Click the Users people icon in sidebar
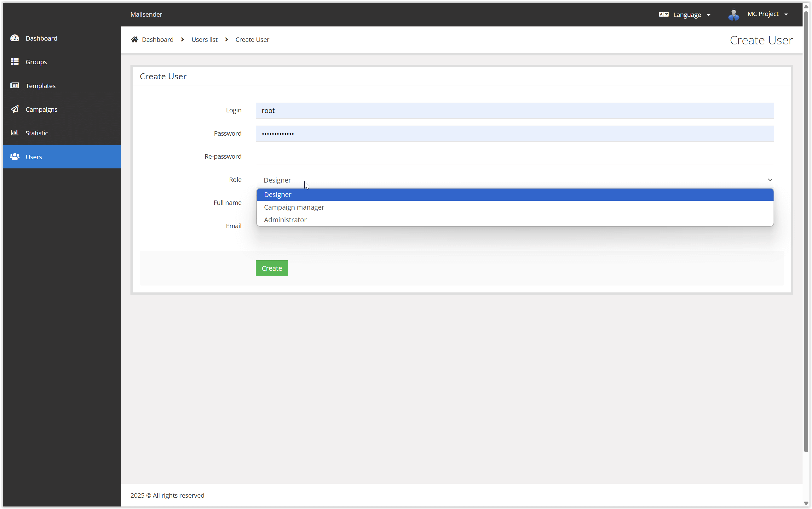 tap(15, 156)
